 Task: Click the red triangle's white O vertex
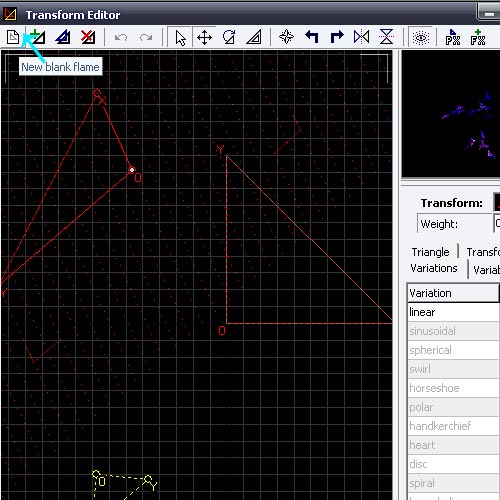[132, 170]
